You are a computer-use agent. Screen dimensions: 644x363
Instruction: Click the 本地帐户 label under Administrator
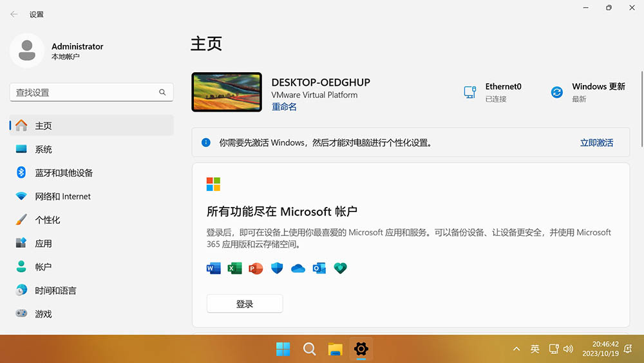(65, 57)
